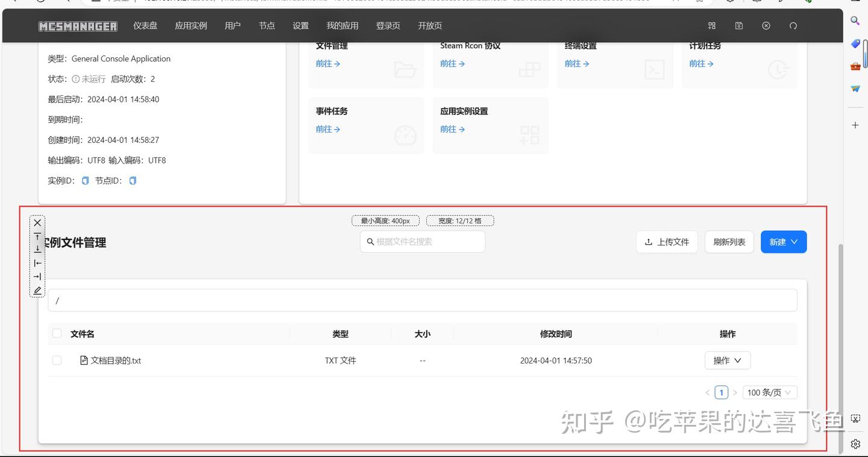The image size is (868, 457).
Task: Click the 刷新列表 button
Action: pyautogui.click(x=729, y=242)
